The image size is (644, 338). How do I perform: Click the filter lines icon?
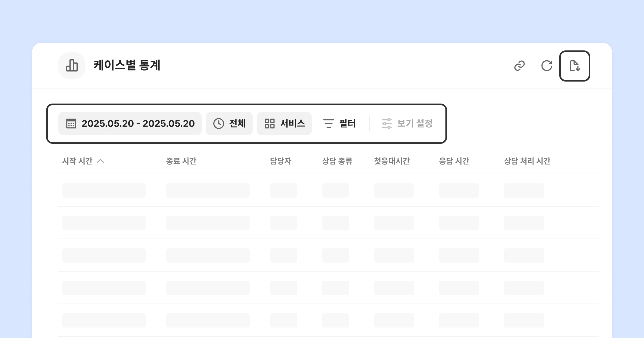(328, 124)
